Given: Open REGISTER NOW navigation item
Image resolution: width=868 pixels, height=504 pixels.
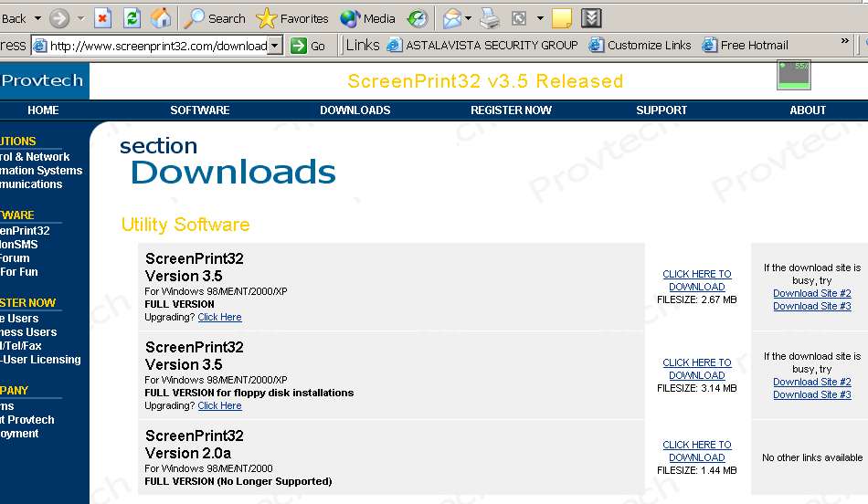Looking at the screenshot, I should tap(511, 110).
